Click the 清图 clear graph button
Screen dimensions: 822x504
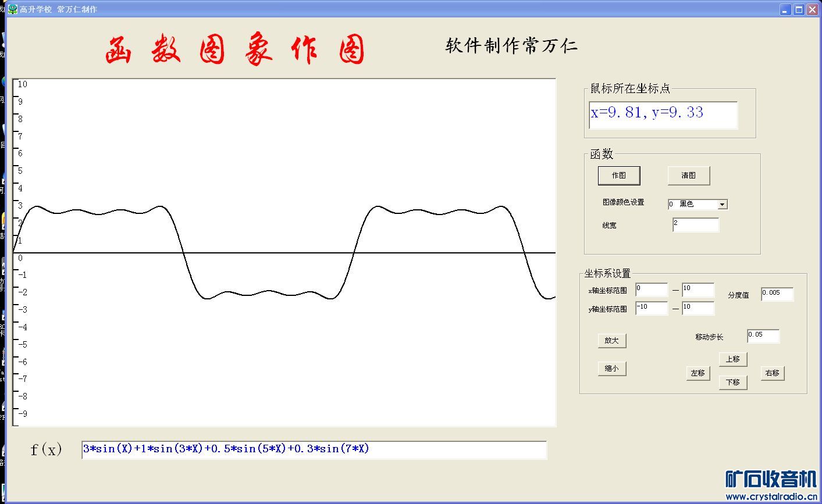pos(689,175)
